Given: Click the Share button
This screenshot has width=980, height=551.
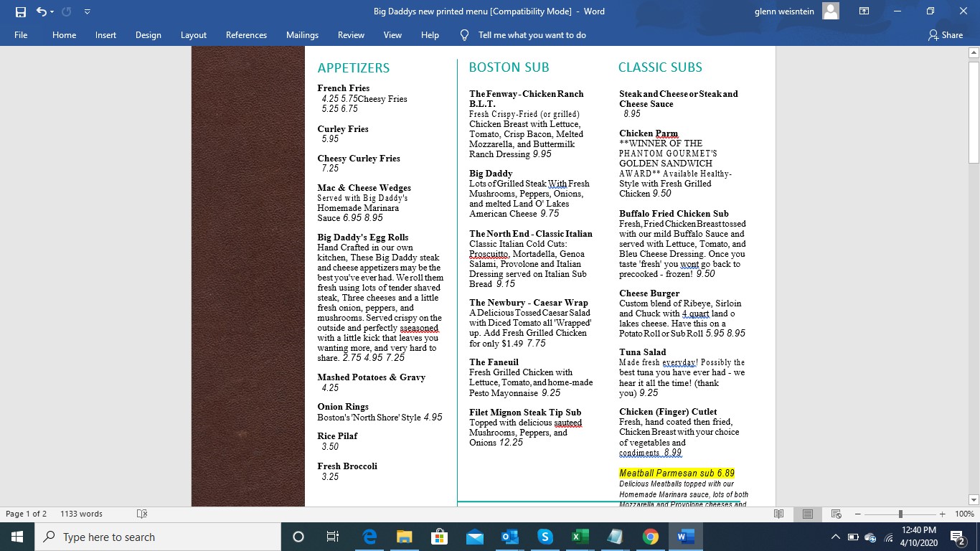Looking at the screenshot, I should point(945,35).
